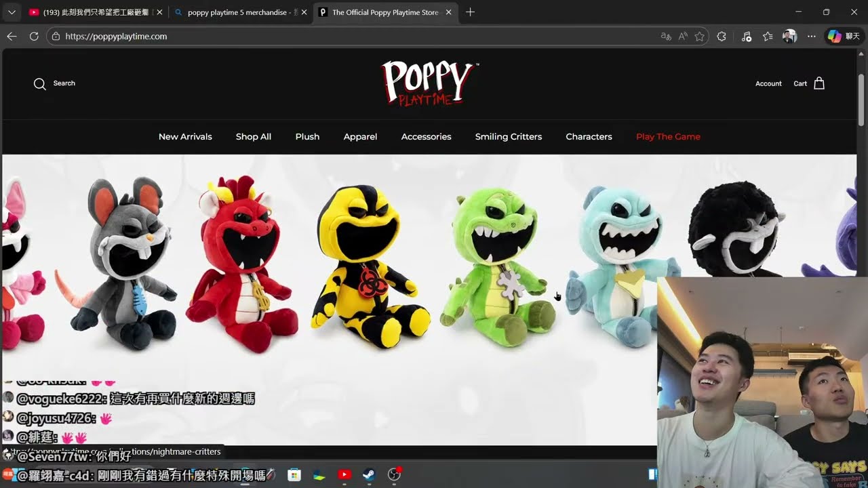The width and height of the screenshot is (868, 488).
Task: Open the Steam taskbar icon
Action: click(368, 474)
